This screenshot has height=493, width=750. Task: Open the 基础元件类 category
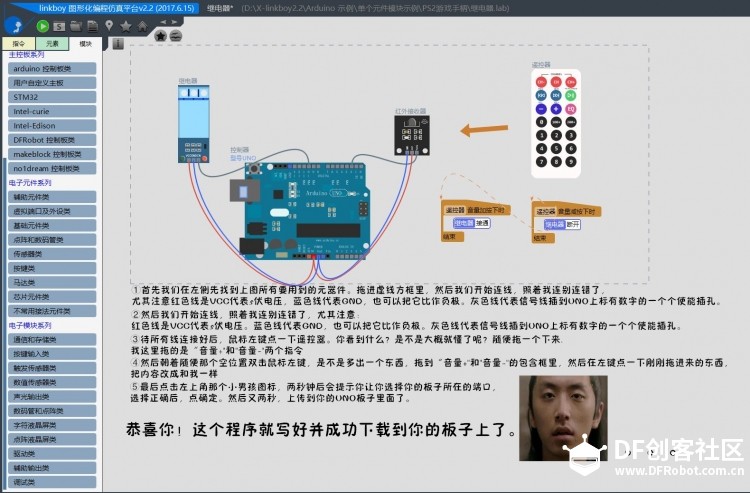[x=52, y=226]
